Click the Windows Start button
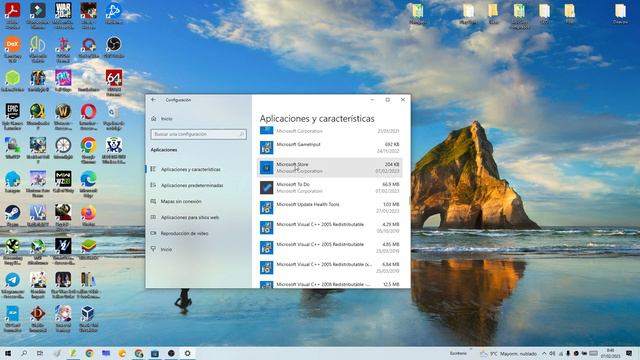 point(7,353)
